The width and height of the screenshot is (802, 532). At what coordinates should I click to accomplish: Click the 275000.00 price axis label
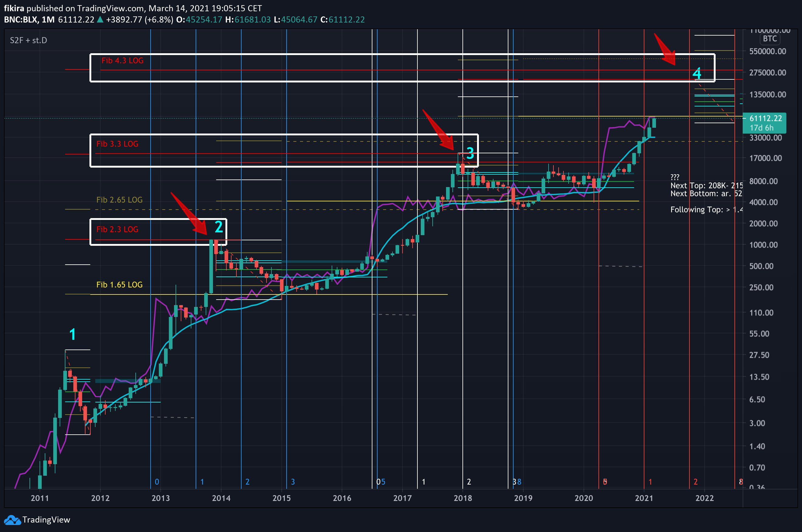pos(767,73)
